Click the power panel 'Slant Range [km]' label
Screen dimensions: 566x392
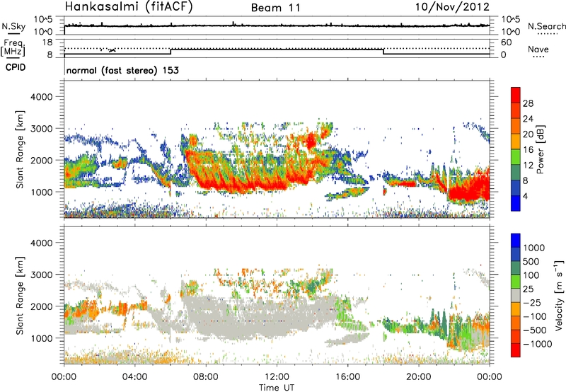coord(20,149)
